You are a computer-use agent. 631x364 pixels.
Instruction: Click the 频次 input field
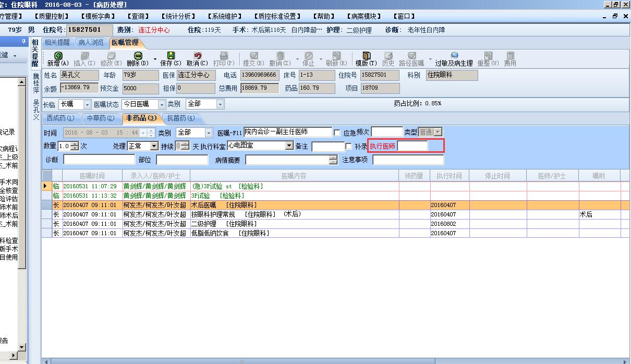tap(387, 132)
